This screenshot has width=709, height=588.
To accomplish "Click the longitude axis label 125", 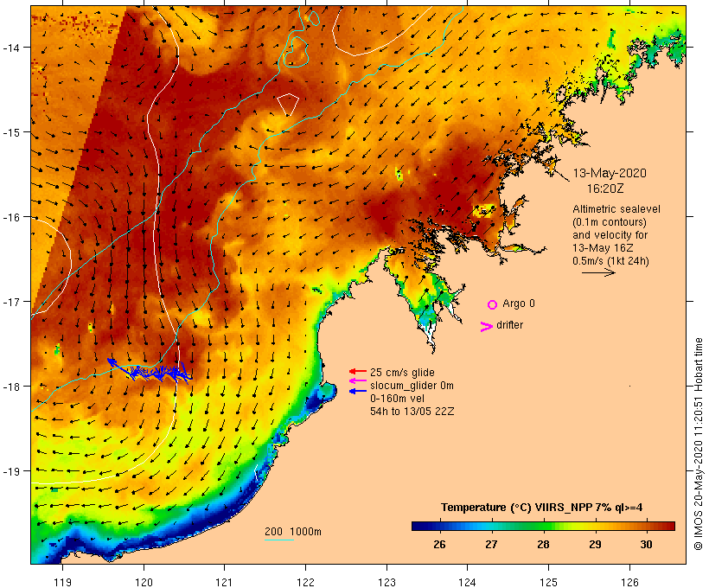I will (548, 583).
